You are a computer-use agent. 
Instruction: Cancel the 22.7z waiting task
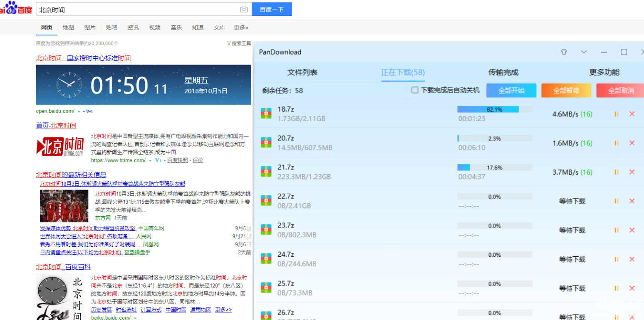pyautogui.click(x=632, y=201)
